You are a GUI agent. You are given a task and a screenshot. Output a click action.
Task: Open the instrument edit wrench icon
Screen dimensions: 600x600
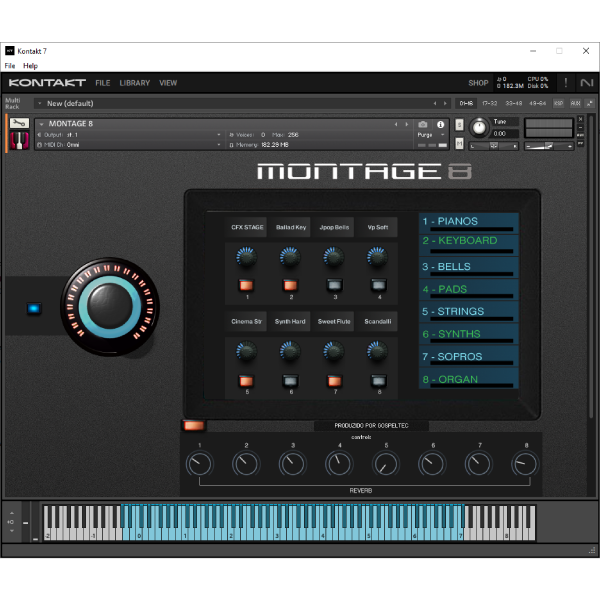click(x=19, y=123)
